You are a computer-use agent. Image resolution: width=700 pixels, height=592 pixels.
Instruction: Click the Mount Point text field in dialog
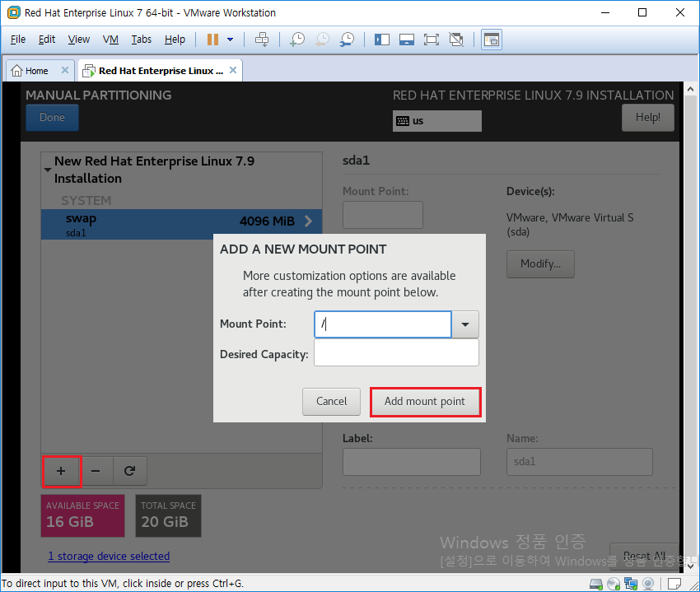pos(383,324)
